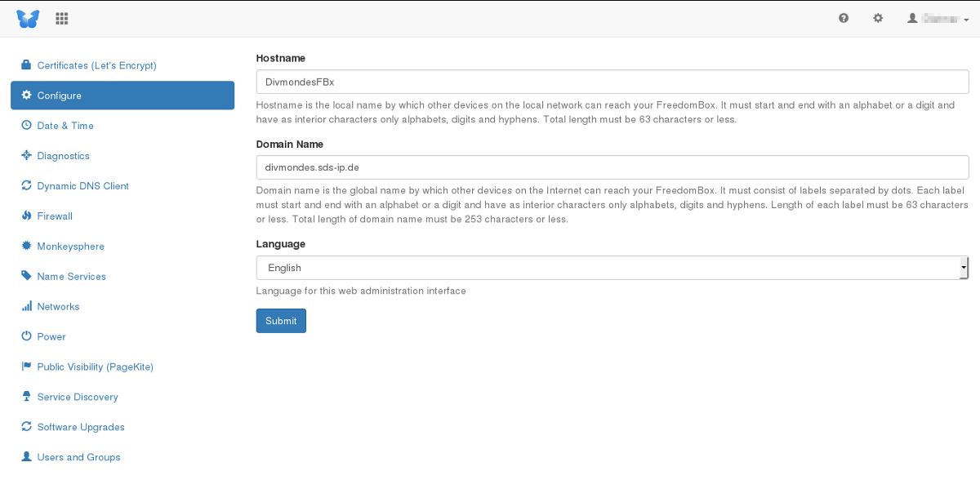
Task: Open Software Upgrades link
Action: 80,427
